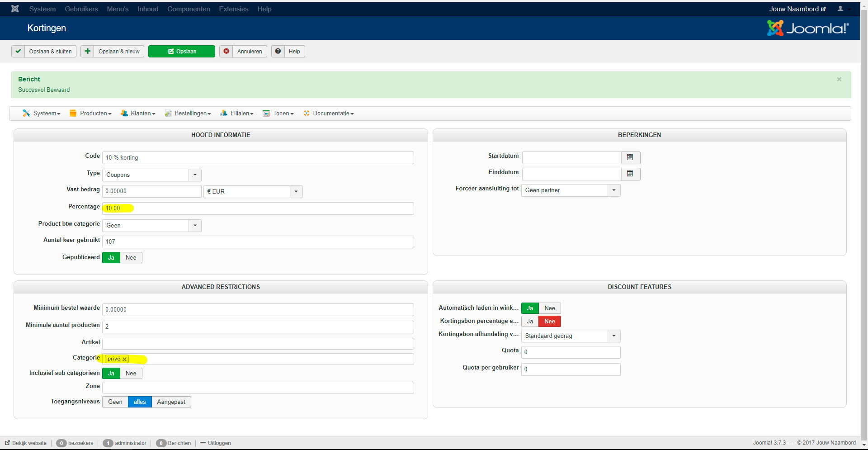Set Kortingsbon percentage option to Ja
This screenshot has width=868, height=450.
tap(530, 321)
